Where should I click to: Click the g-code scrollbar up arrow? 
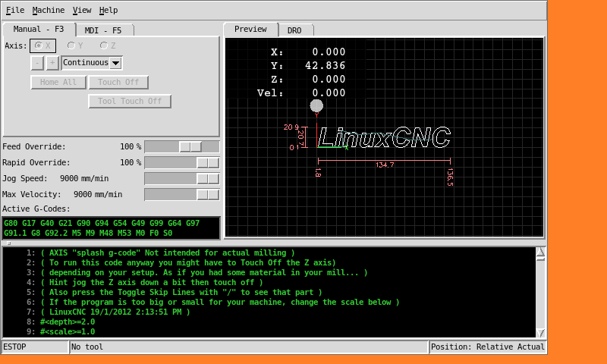540,253
